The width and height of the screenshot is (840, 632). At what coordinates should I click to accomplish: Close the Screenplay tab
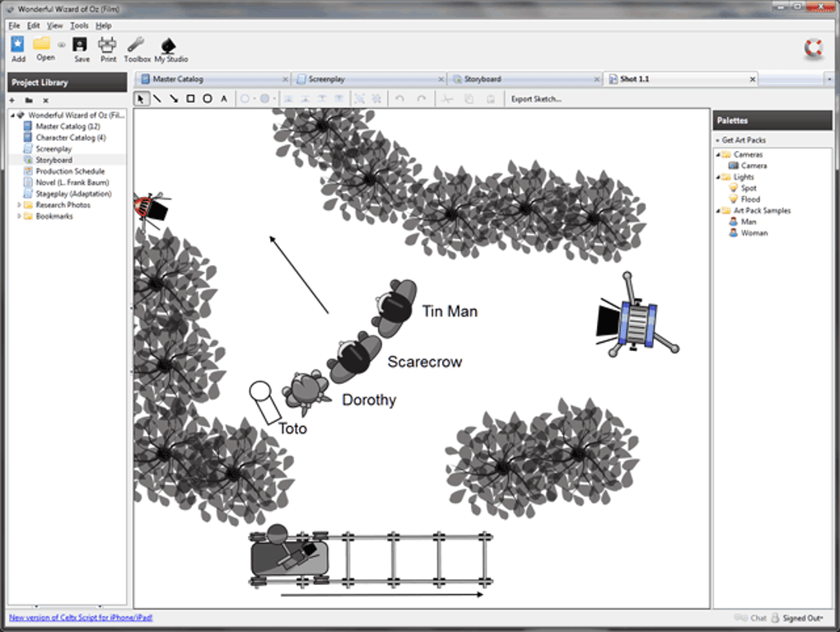pyautogui.click(x=441, y=79)
